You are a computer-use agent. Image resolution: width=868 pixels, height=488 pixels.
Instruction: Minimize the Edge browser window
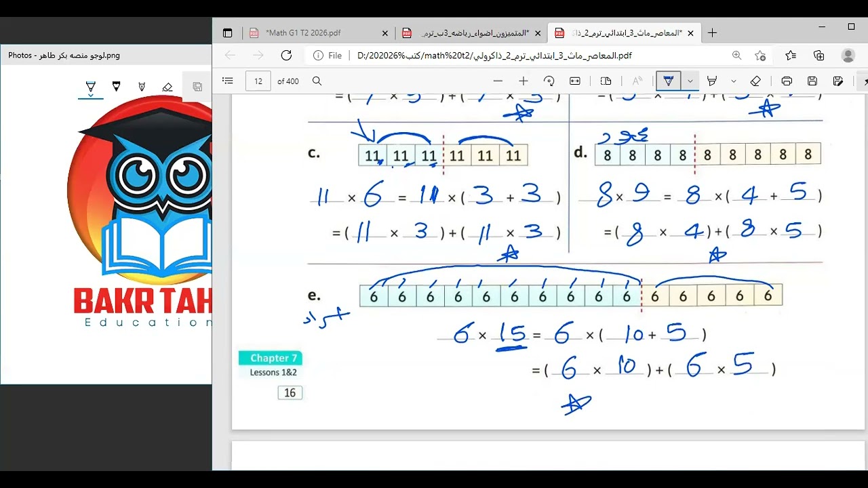tap(822, 27)
